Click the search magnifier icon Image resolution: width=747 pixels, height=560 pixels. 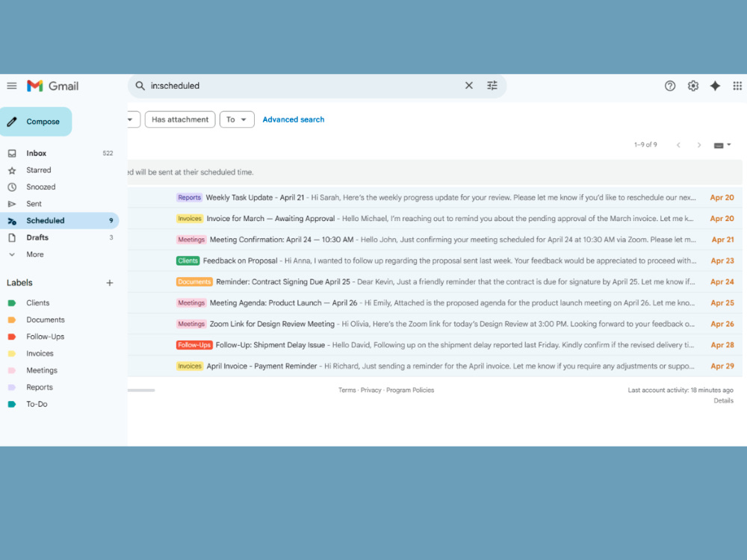point(140,86)
